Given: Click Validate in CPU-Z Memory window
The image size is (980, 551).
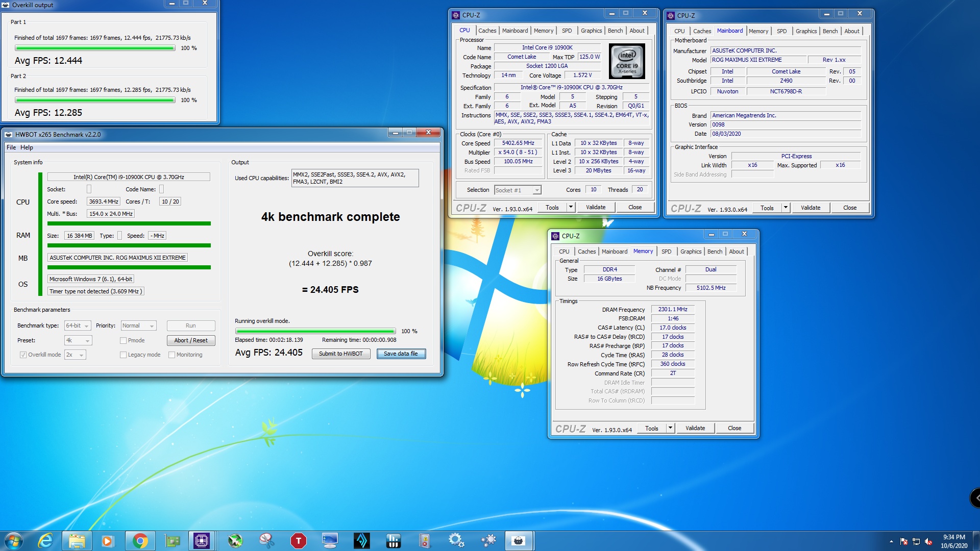Looking at the screenshot, I should (x=695, y=428).
